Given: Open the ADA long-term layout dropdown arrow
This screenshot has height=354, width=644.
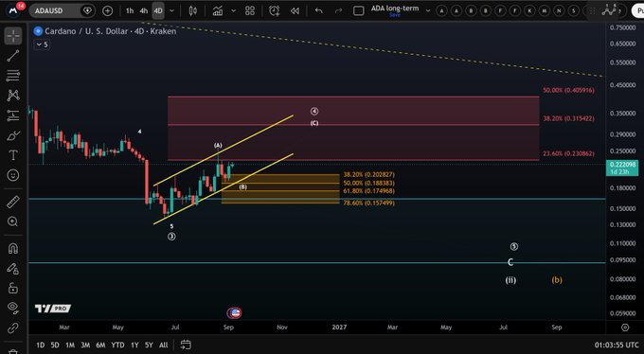Looking at the screenshot, I should (428, 11).
